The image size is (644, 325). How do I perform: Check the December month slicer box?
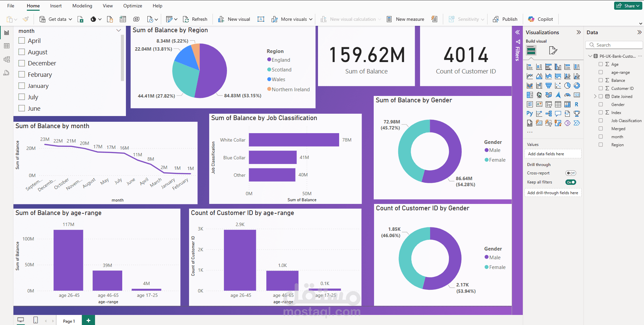coord(22,63)
